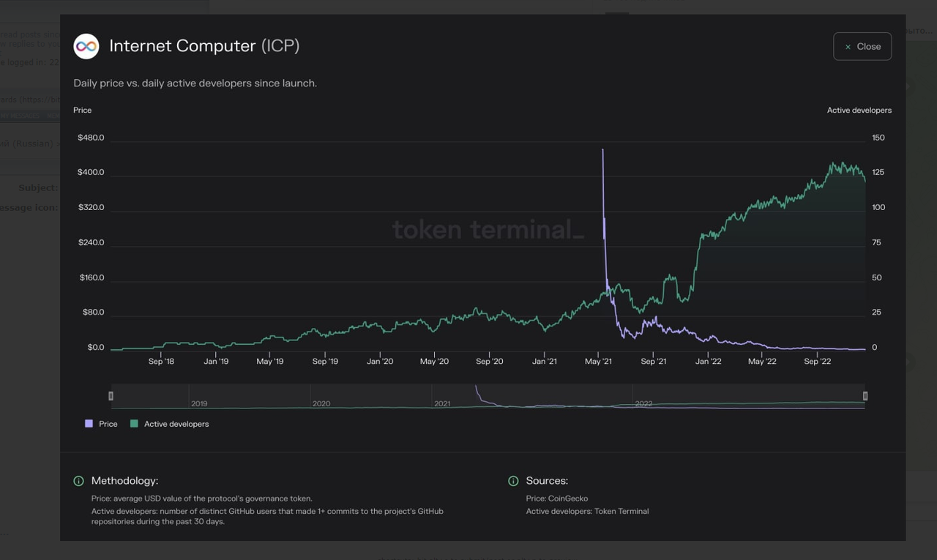Toggle the Price series in the legend
Image resolution: width=937 pixels, height=560 pixels.
tap(101, 424)
